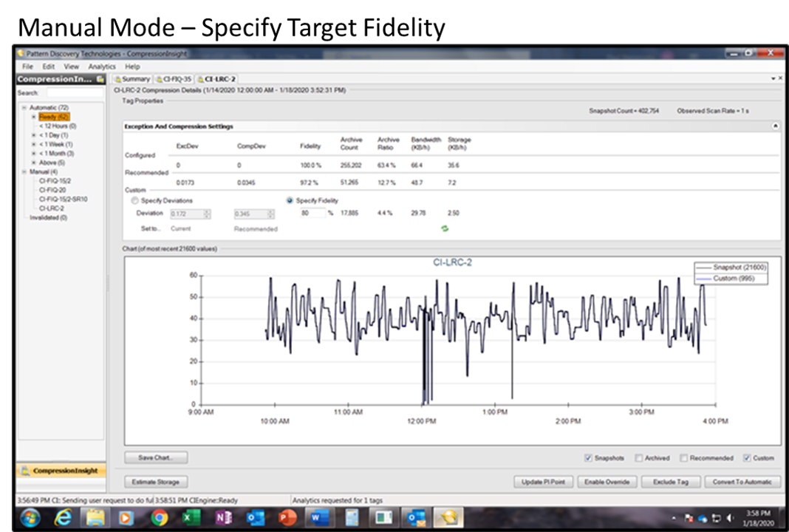Select the Specify Deviations radio button
The image size is (789, 532).
click(135, 200)
